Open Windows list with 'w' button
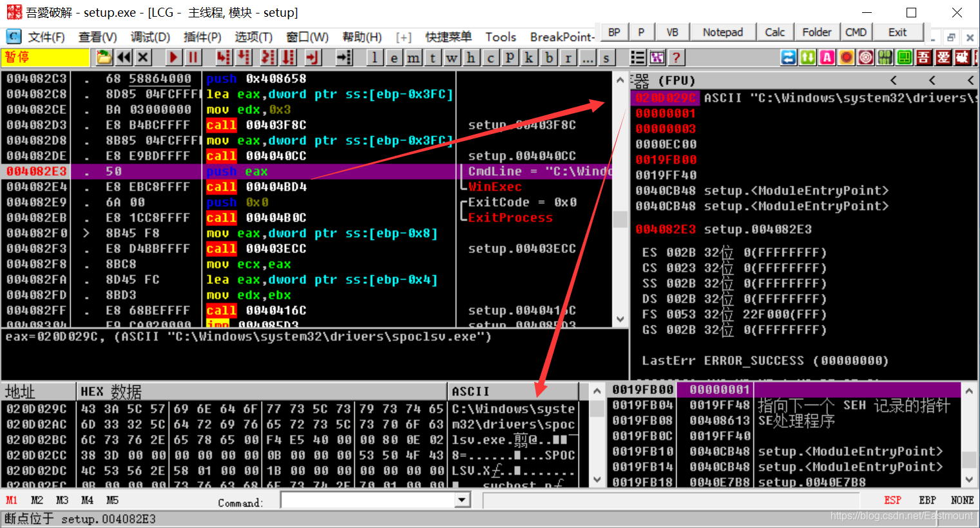Image resolution: width=980 pixels, height=528 pixels. coord(452,58)
